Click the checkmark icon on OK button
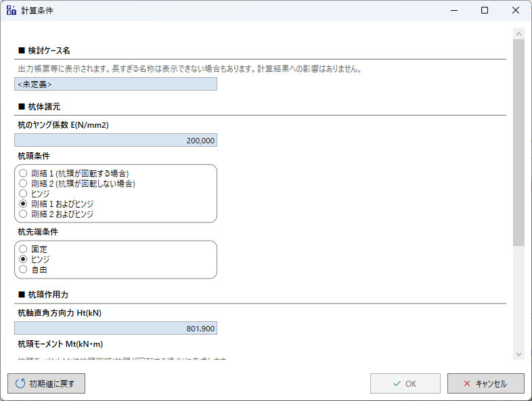The height and width of the screenshot is (401, 532). pos(397,384)
